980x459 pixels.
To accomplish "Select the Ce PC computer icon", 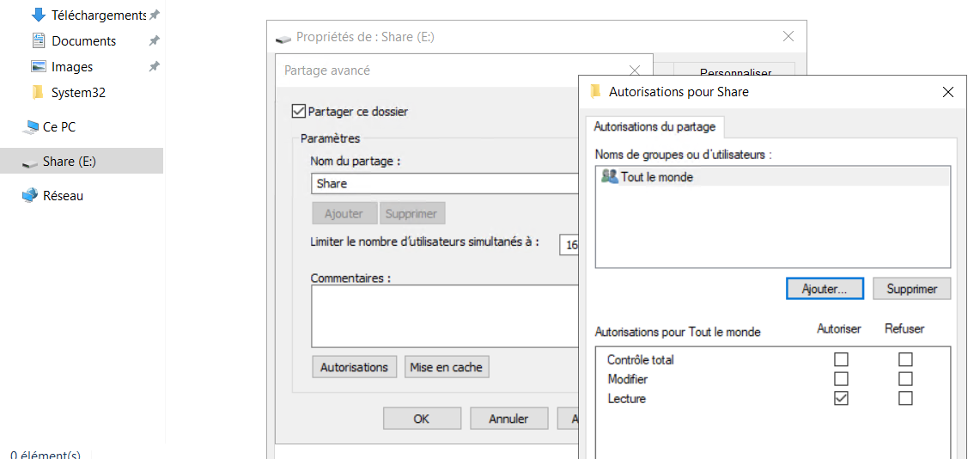I will 31,126.
